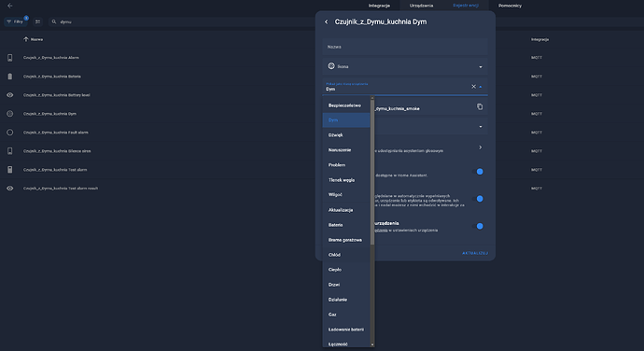Open voice assistants settings chevron
The height and width of the screenshot is (351, 644).
click(x=480, y=147)
